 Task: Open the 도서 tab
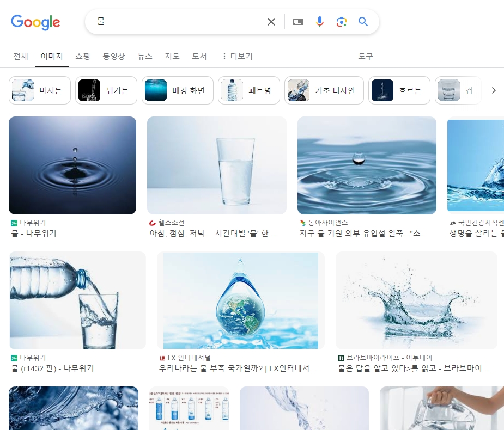[199, 56]
